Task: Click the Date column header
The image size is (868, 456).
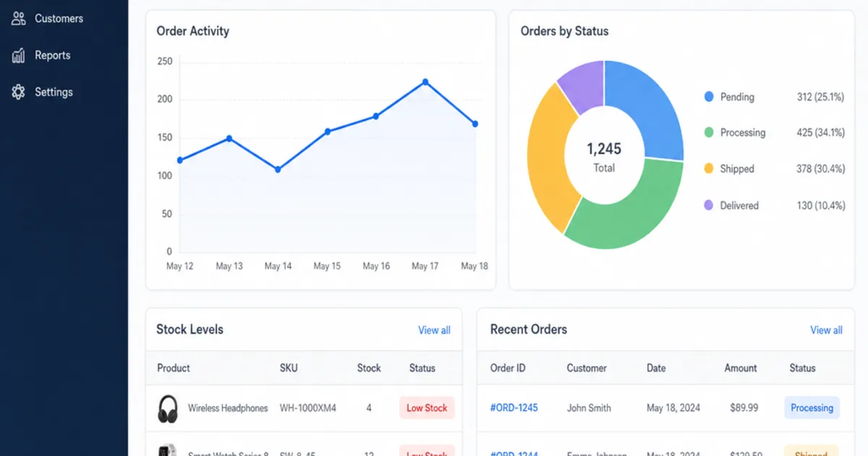Action: 656,368
